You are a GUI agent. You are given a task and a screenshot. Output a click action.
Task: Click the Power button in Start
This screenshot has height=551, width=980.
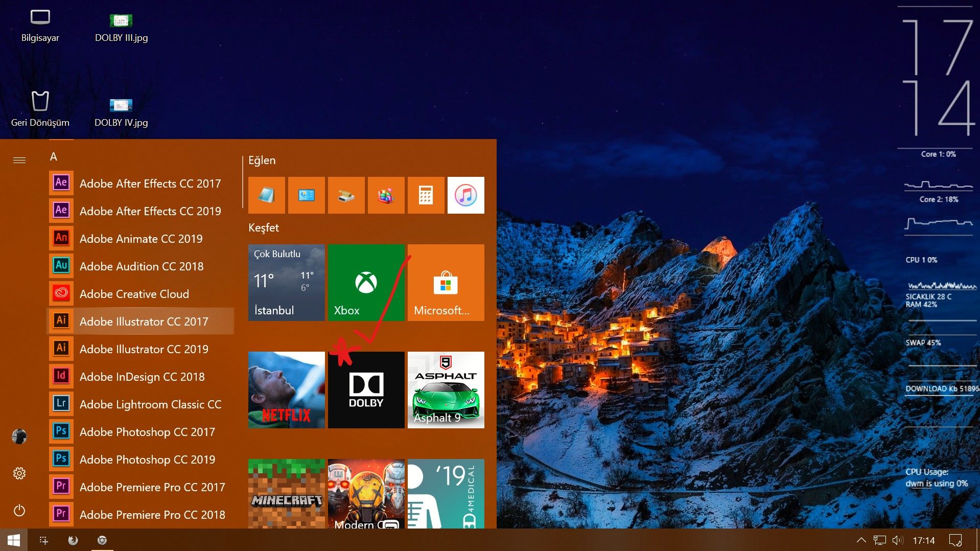coord(19,510)
